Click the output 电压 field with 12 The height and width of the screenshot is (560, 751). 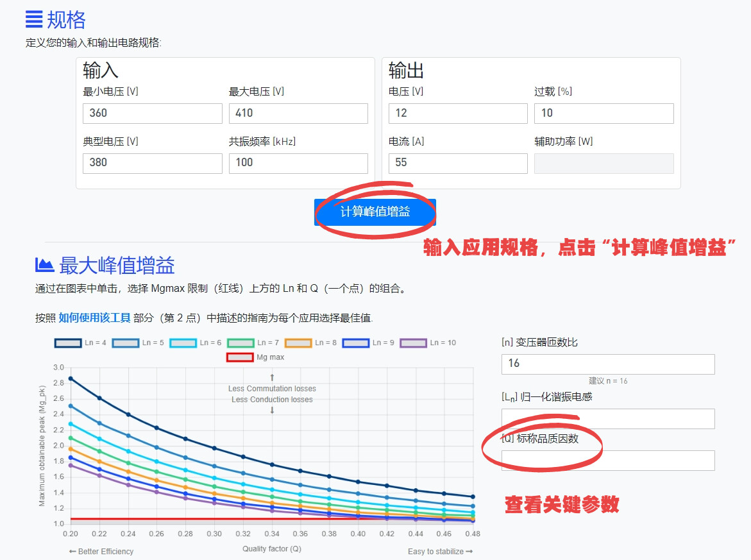click(458, 114)
